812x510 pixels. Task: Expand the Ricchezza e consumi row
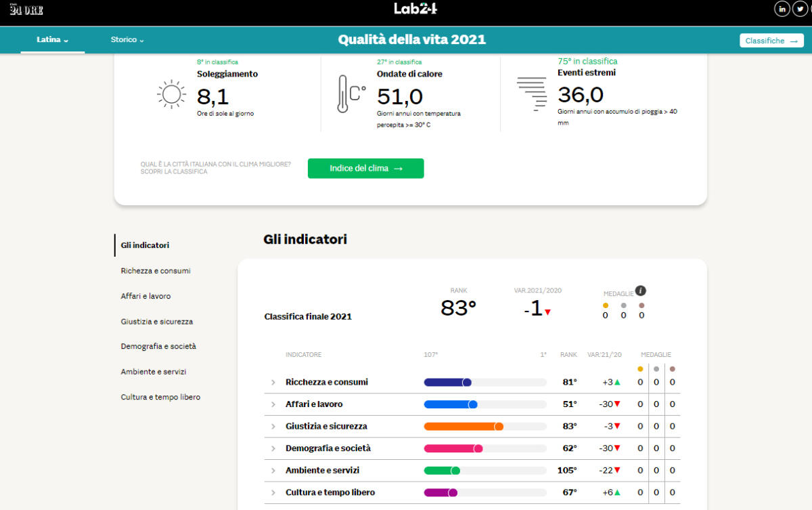(x=273, y=383)
